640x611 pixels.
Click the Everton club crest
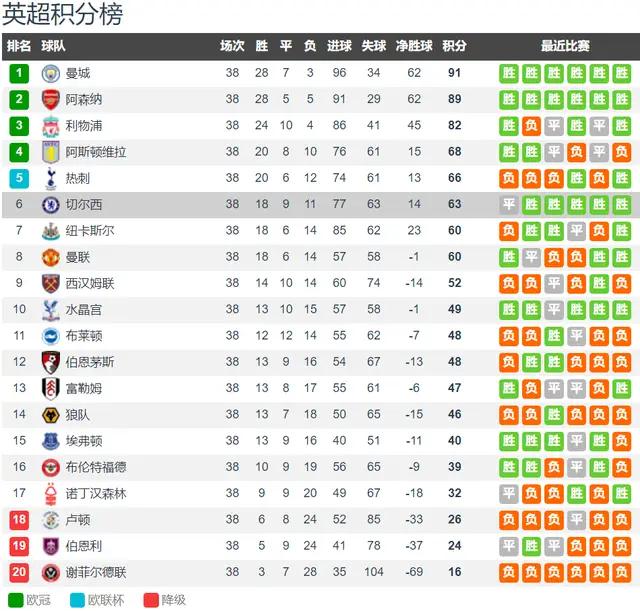51,441
